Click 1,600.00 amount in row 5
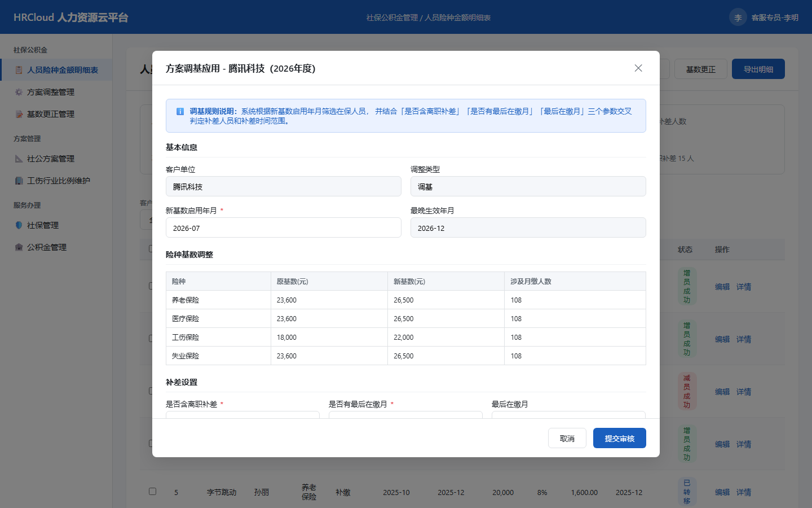 (x=584, y=492)
